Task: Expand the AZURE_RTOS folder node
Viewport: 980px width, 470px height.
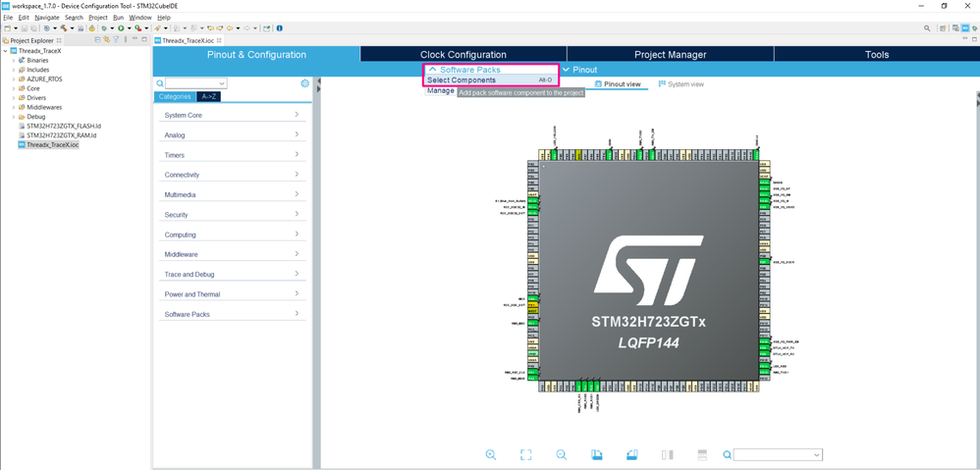Action: click(x=14, y=79)
